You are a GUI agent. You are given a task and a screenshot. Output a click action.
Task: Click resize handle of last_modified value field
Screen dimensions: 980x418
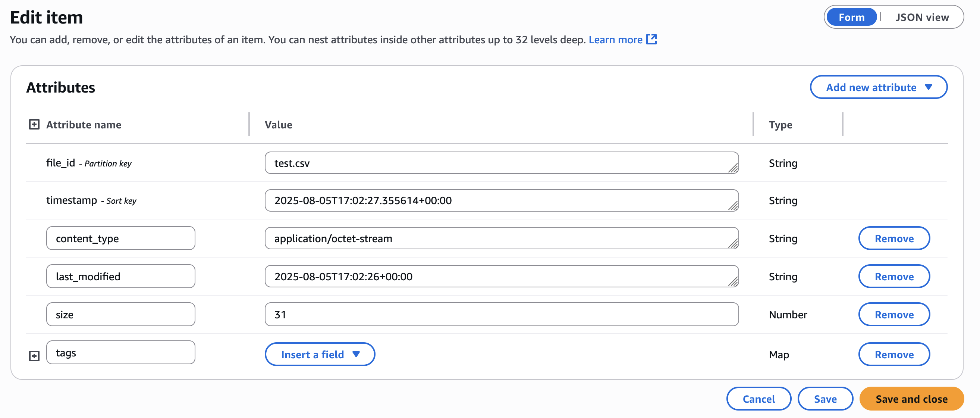click(733, 281)
